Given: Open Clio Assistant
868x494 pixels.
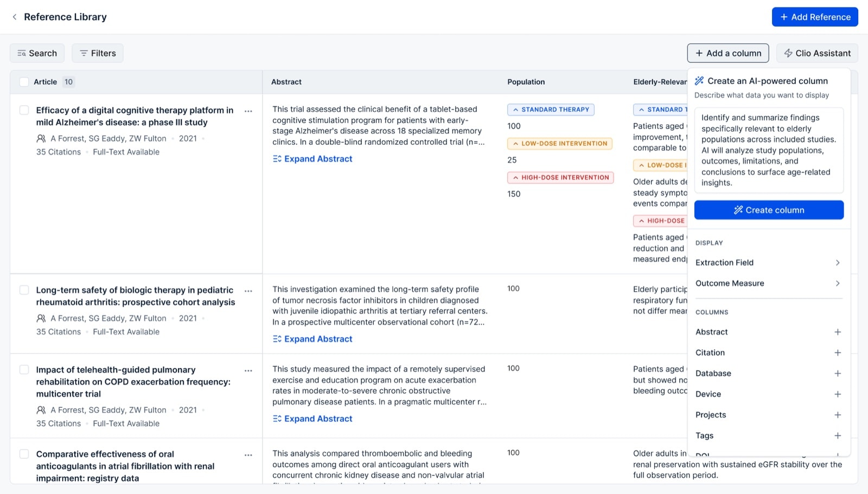Looking at the screenshot, I should click(x=817, y=53).
